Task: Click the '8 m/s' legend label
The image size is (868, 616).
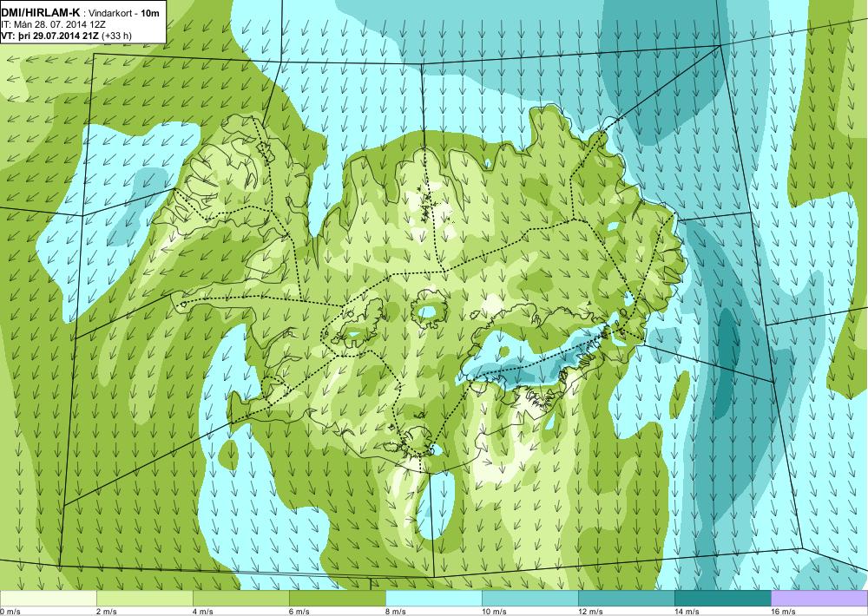Action: point(396,611)
